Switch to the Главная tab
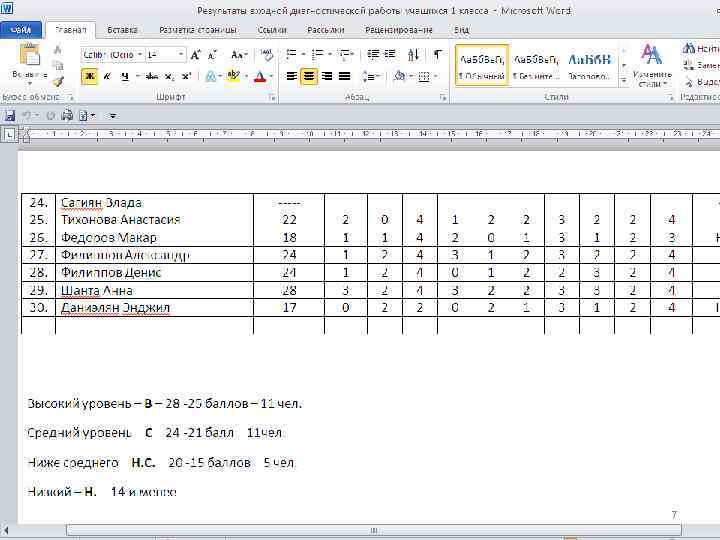 70,30
